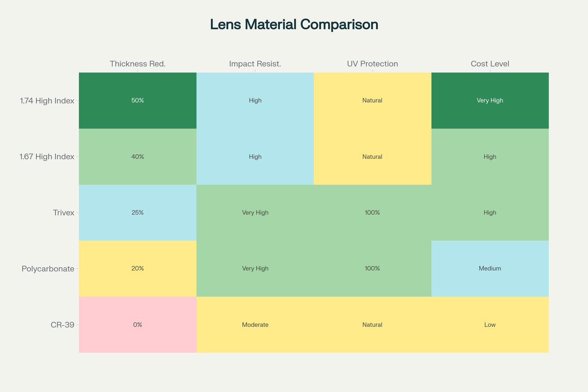Select the CR-39 row label
This screenshot has height=392, width=588.
62,325
